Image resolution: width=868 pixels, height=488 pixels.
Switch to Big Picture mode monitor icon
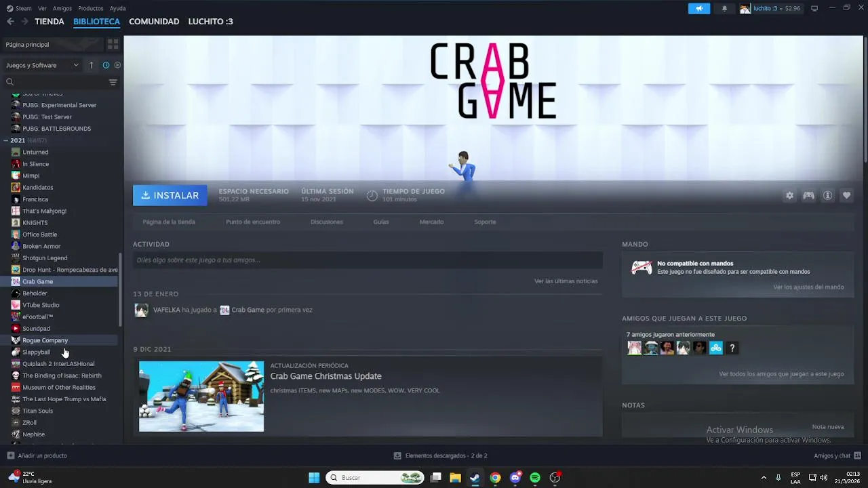[814, 8]
